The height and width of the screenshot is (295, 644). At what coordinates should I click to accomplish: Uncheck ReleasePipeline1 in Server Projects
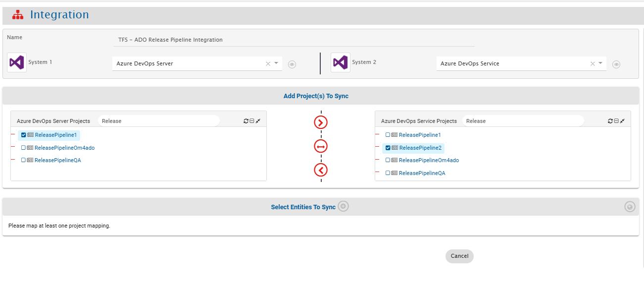click(x=24, y=135)
